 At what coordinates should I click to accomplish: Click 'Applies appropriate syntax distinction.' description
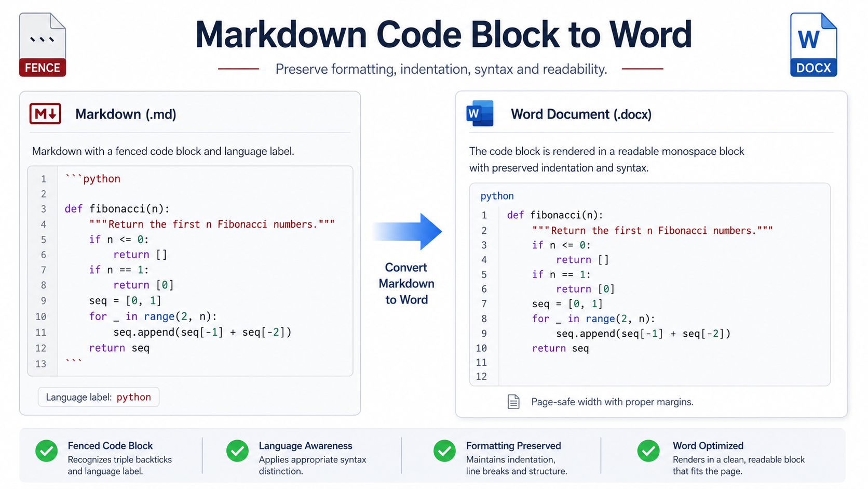(x=313, y=466)
